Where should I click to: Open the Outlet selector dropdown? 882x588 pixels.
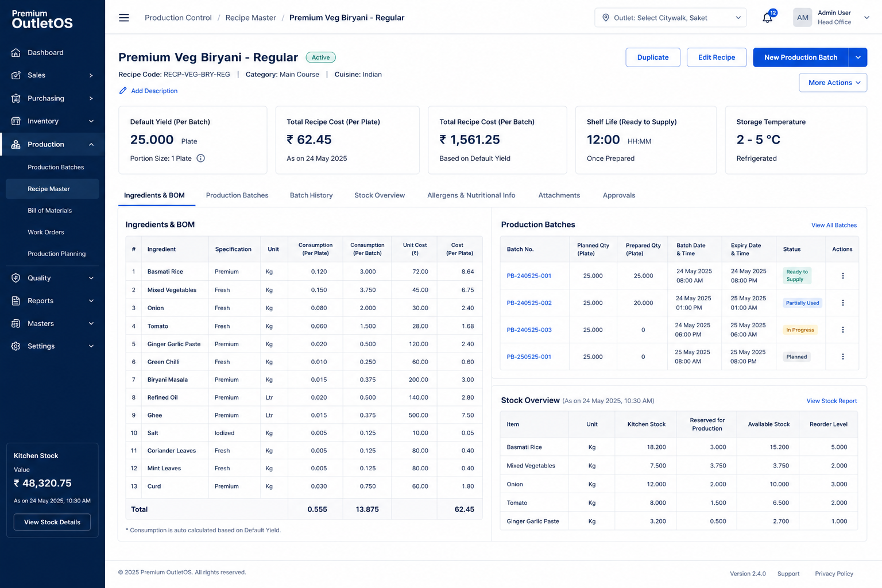[x=671, y=18]
